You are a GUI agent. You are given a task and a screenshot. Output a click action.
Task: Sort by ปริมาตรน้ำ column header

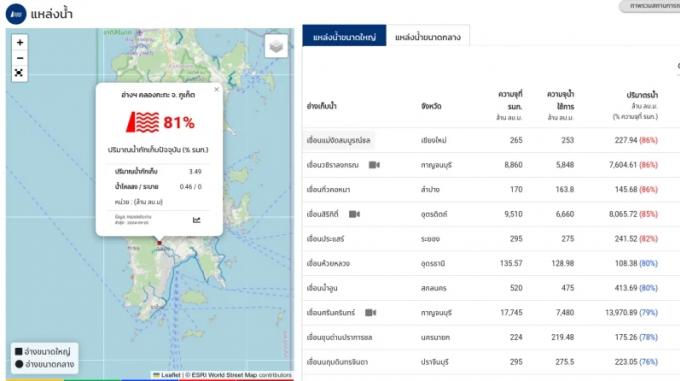point(642,95)
